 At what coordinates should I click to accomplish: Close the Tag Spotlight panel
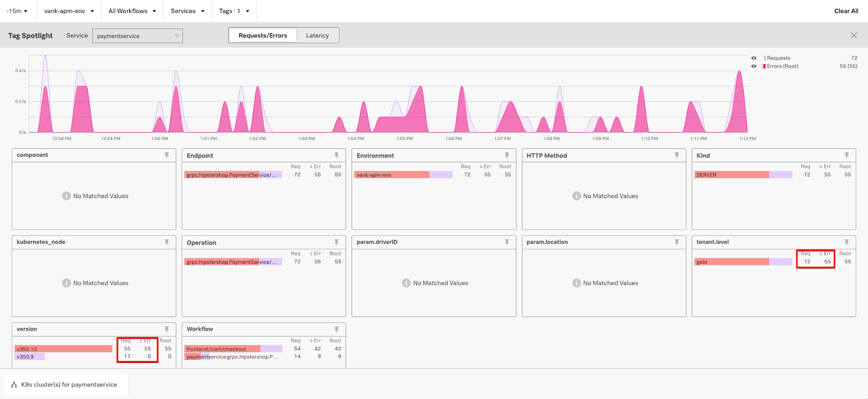pos(854,35)
